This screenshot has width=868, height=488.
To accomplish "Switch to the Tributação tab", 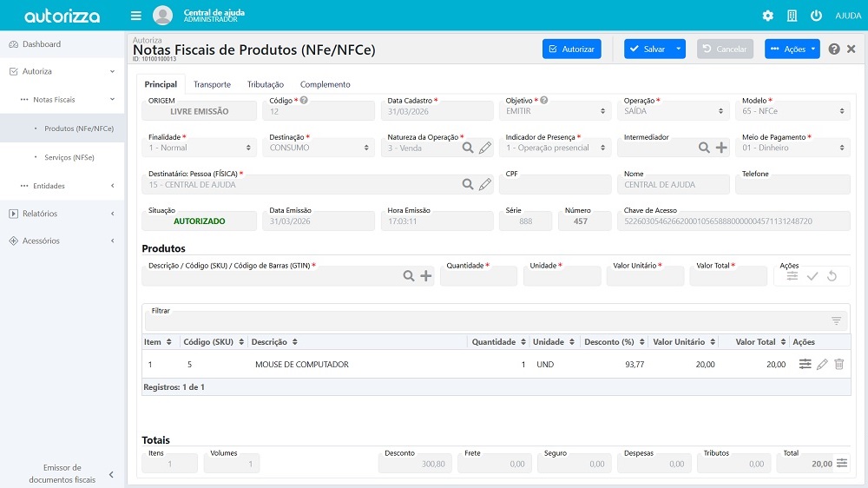I will [266, 84].
